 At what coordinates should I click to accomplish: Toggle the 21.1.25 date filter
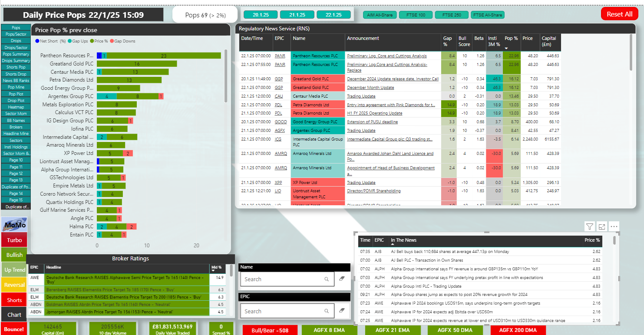click(297, 15)
